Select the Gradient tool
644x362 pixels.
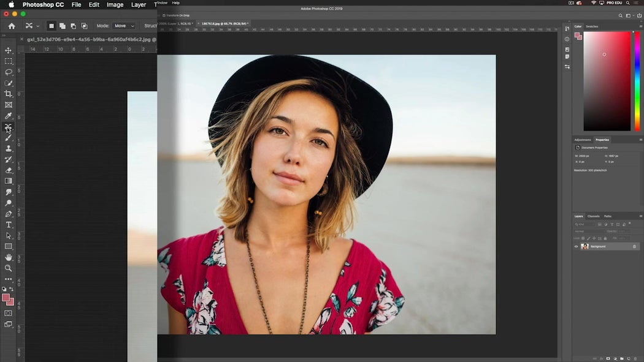coord(8,180)
